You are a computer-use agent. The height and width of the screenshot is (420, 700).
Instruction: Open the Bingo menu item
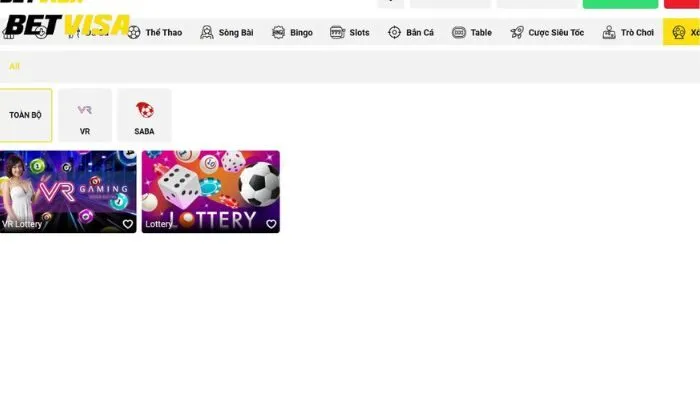point(301,33)
